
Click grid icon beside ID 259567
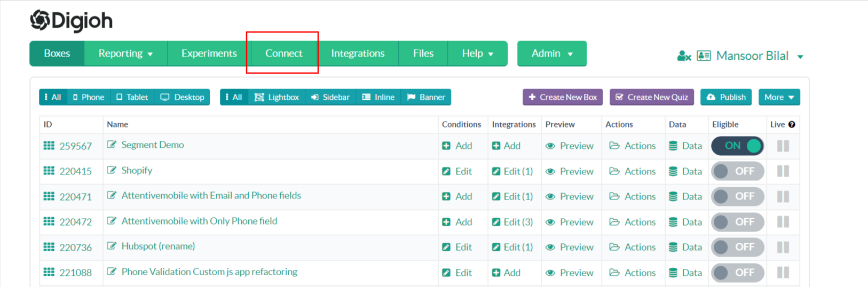coord(49,146)
